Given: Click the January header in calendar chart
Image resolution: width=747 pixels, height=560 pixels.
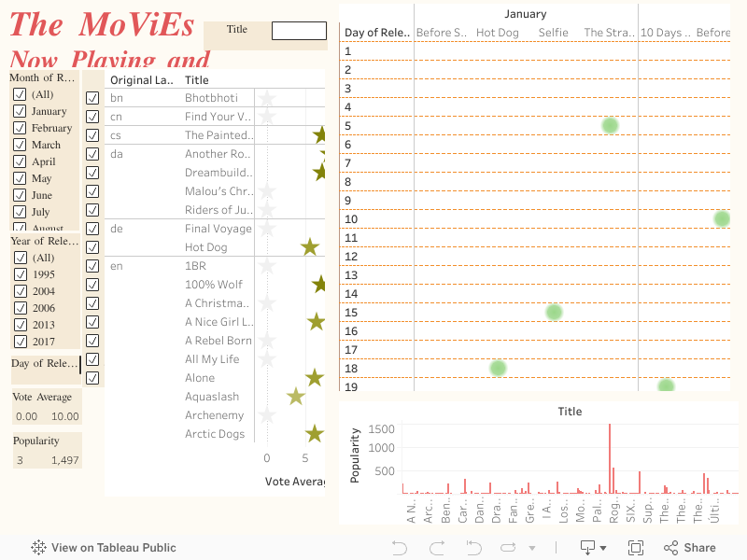Looking at the screenshot, I should click(x=526, y=14).
